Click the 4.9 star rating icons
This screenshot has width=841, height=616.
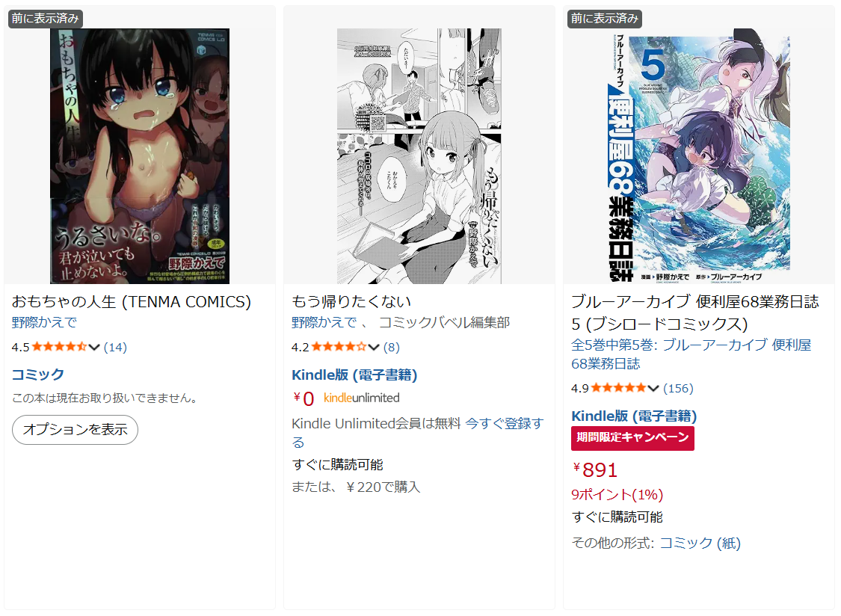pyautogui.click(x=618, y=389)
